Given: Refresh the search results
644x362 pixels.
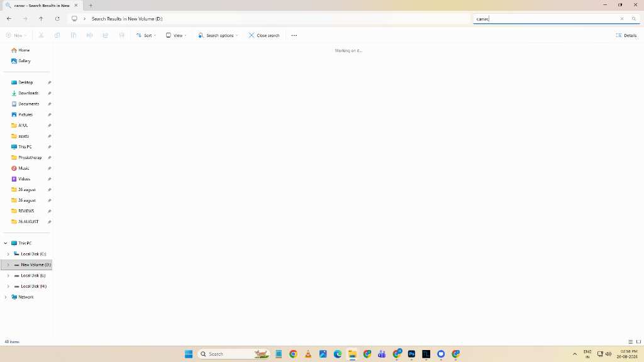Looking at the screenshot, I should 57,19.
